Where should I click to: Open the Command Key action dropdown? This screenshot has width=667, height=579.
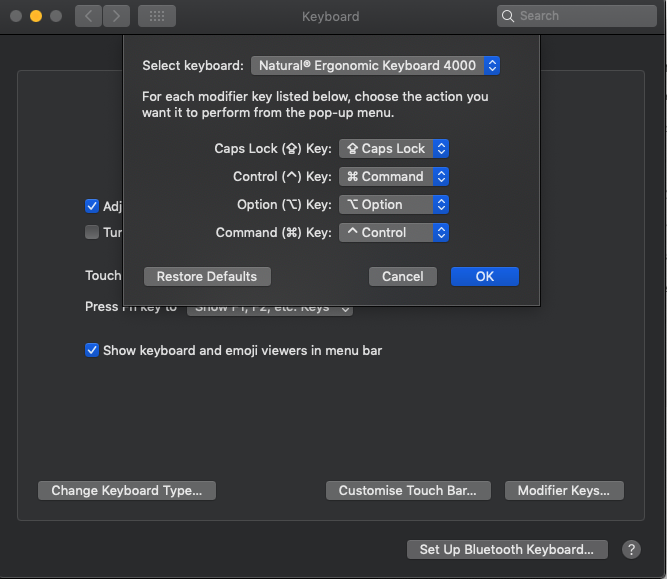(x=394, y=233)
